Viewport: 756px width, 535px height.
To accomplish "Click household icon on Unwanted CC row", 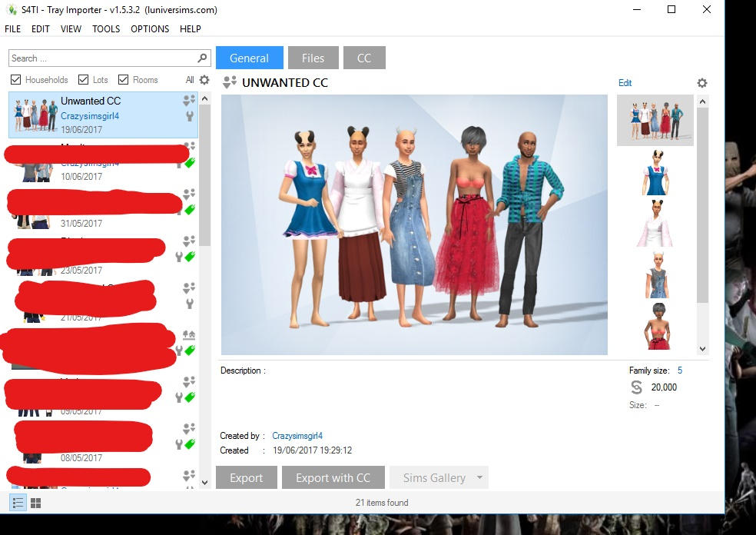I will pos(189,100).
